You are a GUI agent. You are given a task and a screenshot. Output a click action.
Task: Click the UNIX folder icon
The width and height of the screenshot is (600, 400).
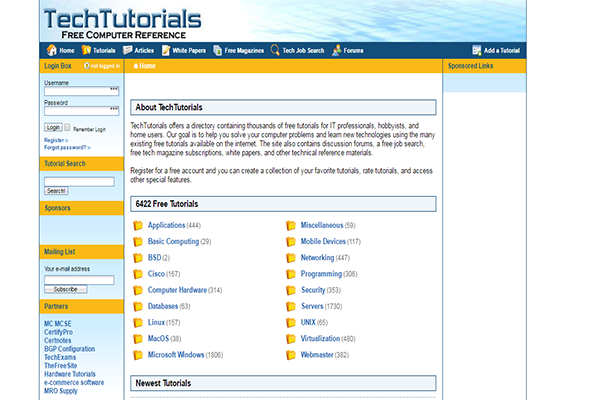click(x=291, y=323)
